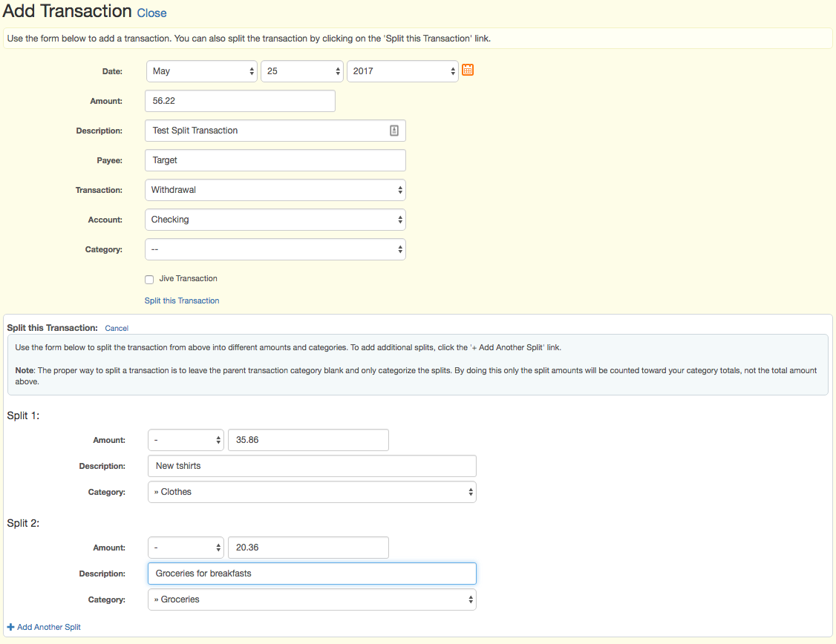Cancel the split transaction section
The width and height of the screenshot is (836, 644).
pos(117,328)
